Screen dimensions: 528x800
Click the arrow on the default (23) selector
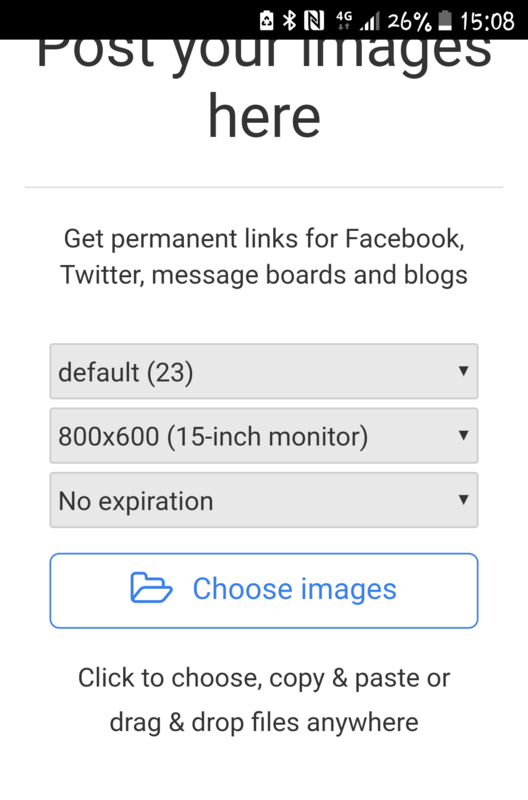click(463, 371)
